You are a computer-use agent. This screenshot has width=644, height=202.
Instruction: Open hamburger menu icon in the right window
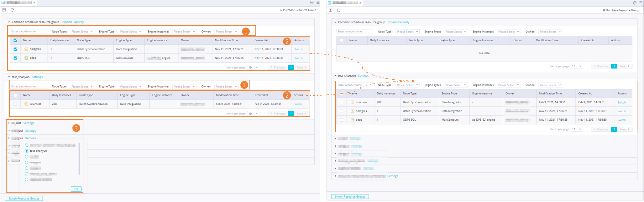[x=641, y=3]
